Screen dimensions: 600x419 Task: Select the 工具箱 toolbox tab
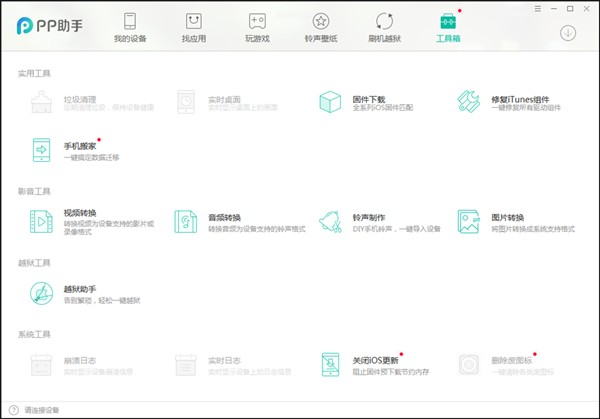448,28
